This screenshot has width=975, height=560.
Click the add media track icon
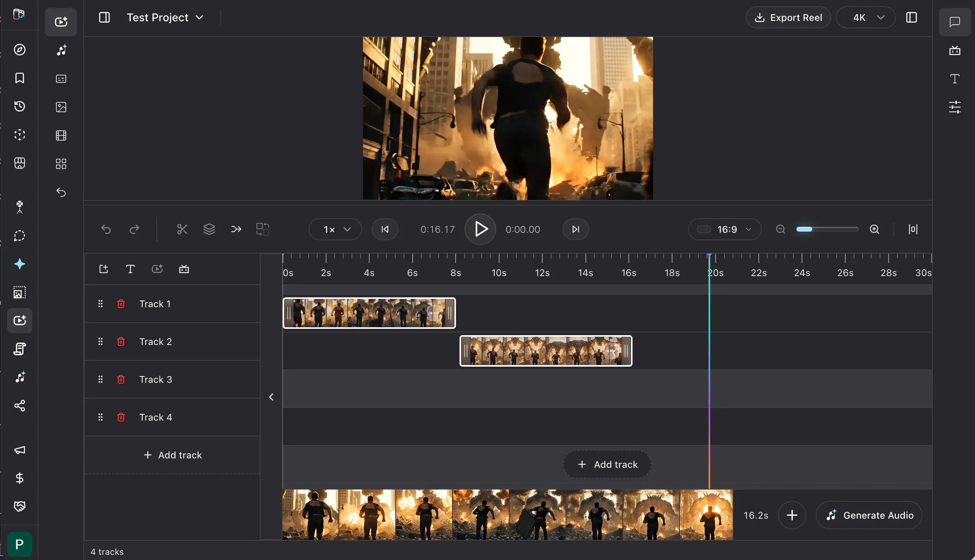[104, 269]
